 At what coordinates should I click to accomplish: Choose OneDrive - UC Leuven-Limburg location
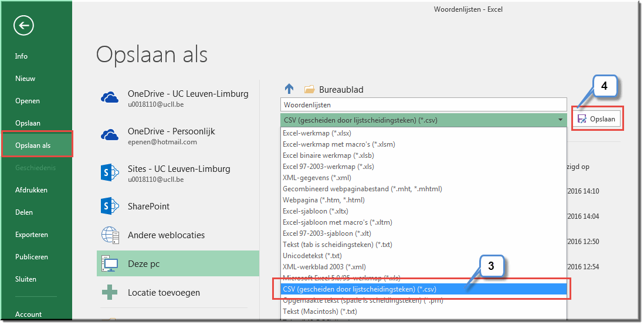point(178,99)
